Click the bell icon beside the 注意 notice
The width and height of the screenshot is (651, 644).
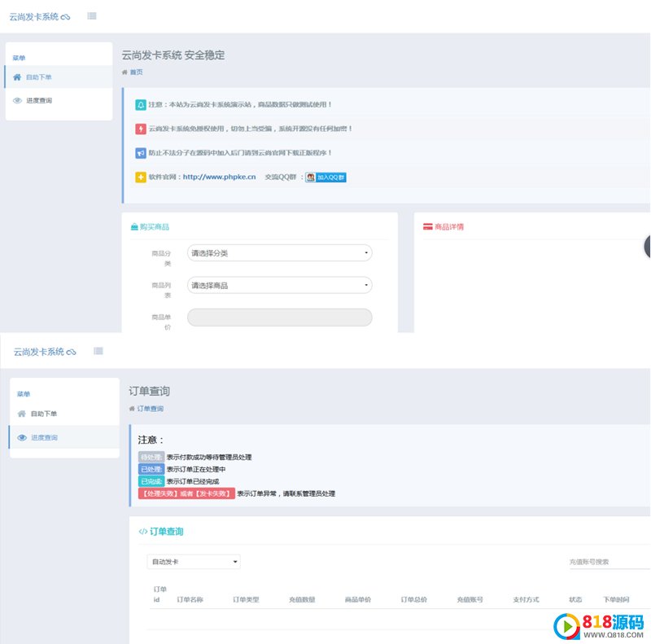[141, 105]
